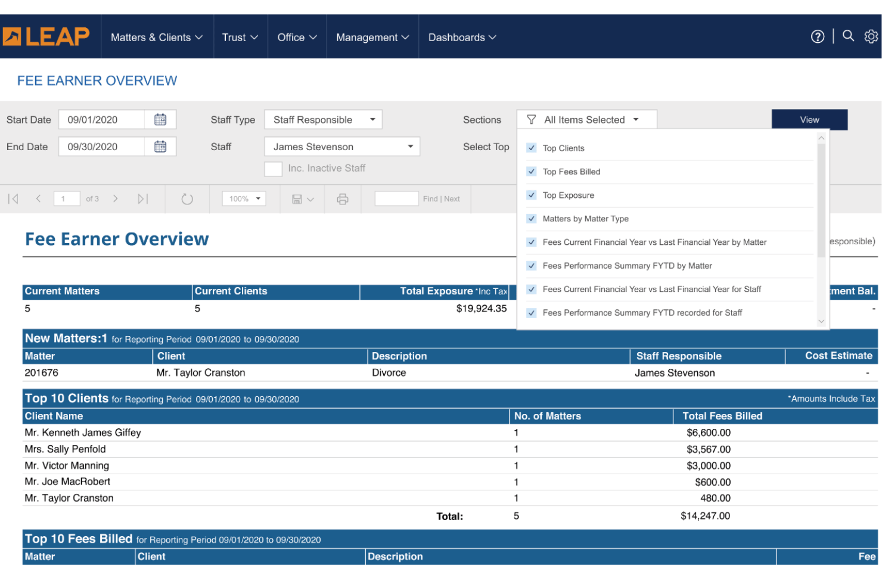Click the Start Date input field
The height and width of the screenshot is (588, 882).
click(102, 120)
